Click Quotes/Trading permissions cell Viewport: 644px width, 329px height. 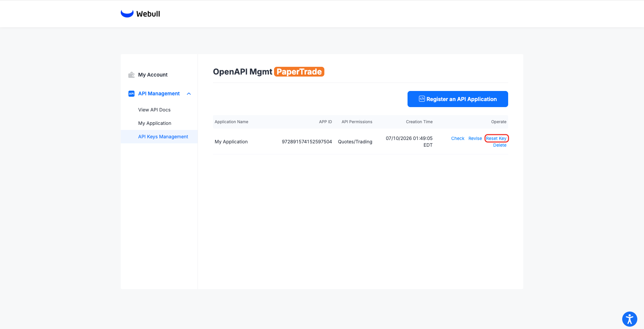pyautogui.click(x=355, y=142)
